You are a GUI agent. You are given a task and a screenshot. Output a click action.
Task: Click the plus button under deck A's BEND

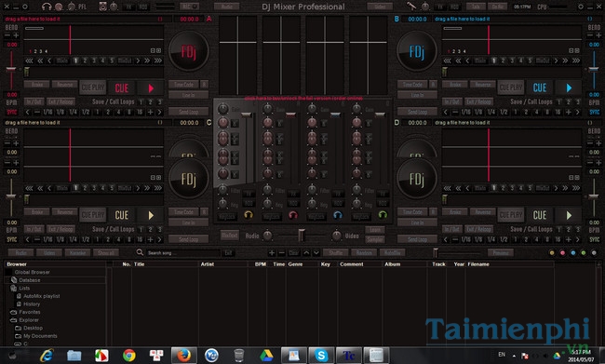tap(16, 35)
